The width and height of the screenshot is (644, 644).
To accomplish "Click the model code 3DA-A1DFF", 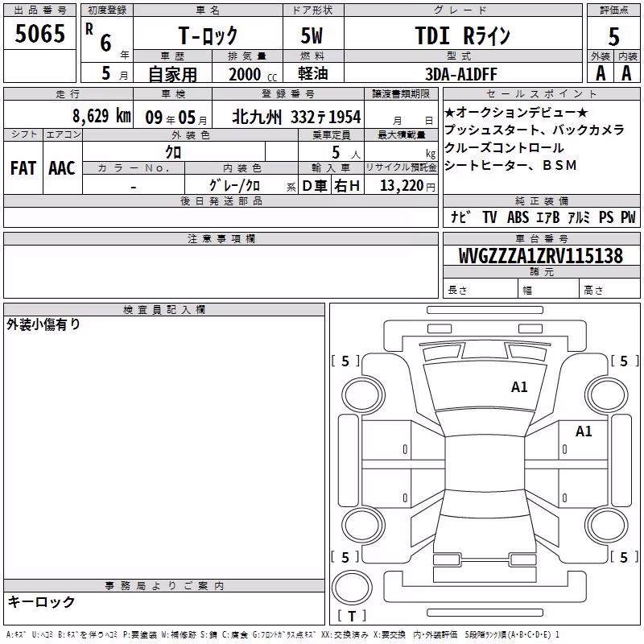I will pos(460,74).
